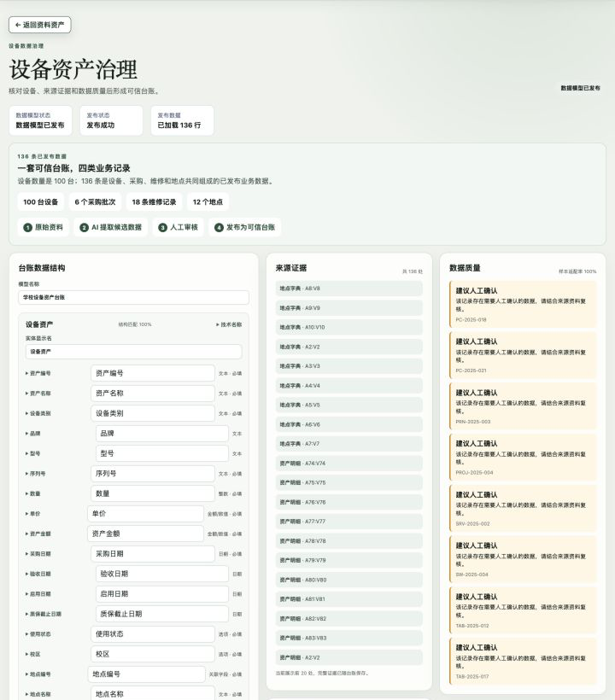
Task: Expand the 质保截止日期 field row
Action: 44,615
